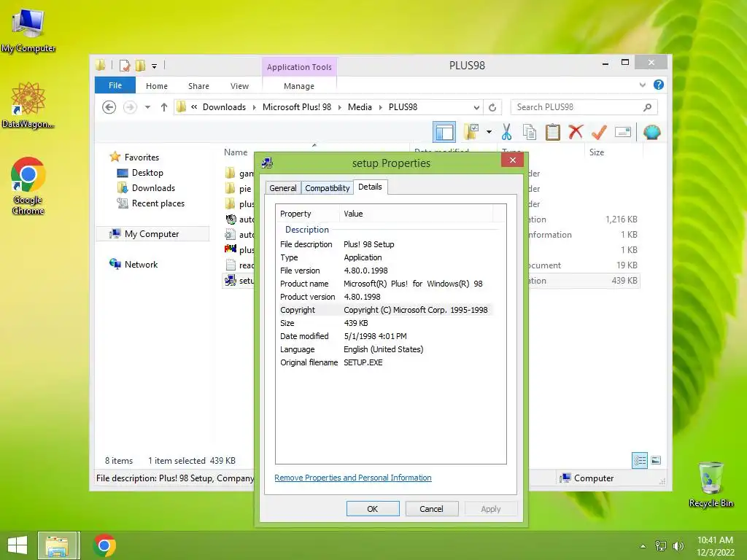This screenshot has height=560, width=747.
Task: Click the Copy toolbar icon
Action: click(x=530, y=132)
